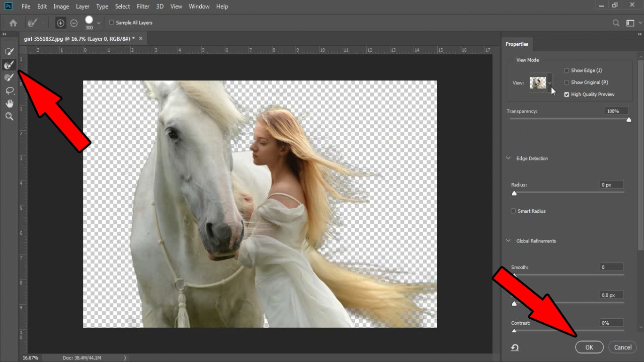Click the OK button
The height and width of the screenshot is (362, 644).
589,347
